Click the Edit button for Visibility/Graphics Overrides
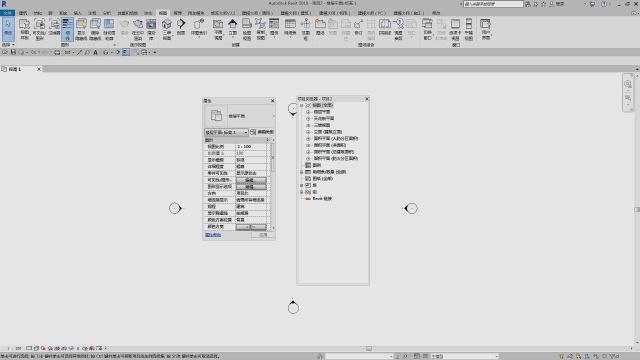640x360 pixels. pos(251,180)
